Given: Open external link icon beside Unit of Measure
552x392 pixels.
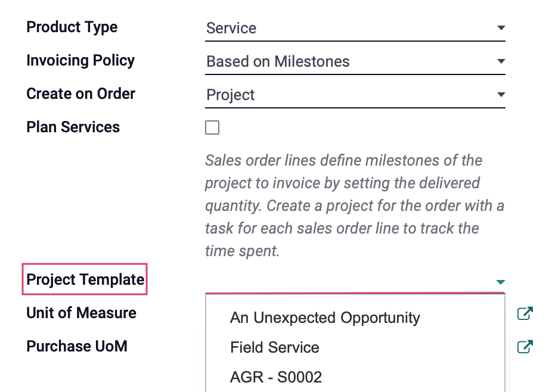Looking at the screenshot, I should [x=525, y=313].
